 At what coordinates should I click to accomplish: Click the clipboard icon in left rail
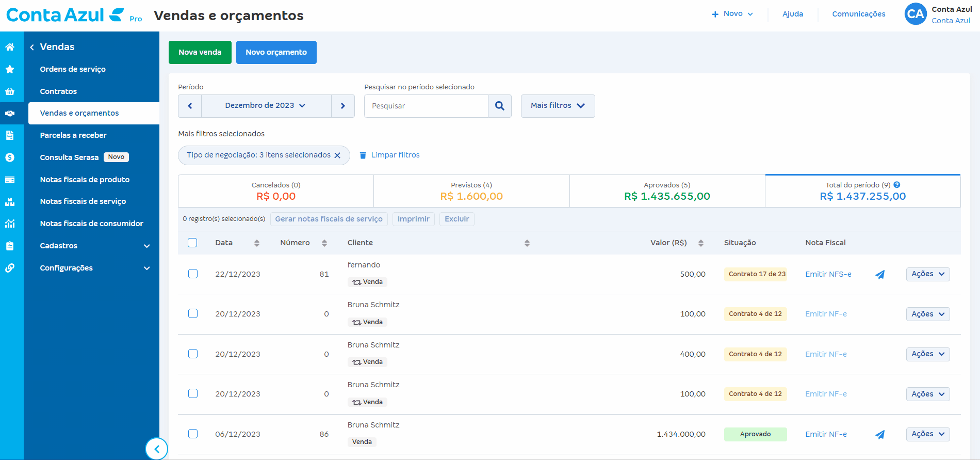10,246
